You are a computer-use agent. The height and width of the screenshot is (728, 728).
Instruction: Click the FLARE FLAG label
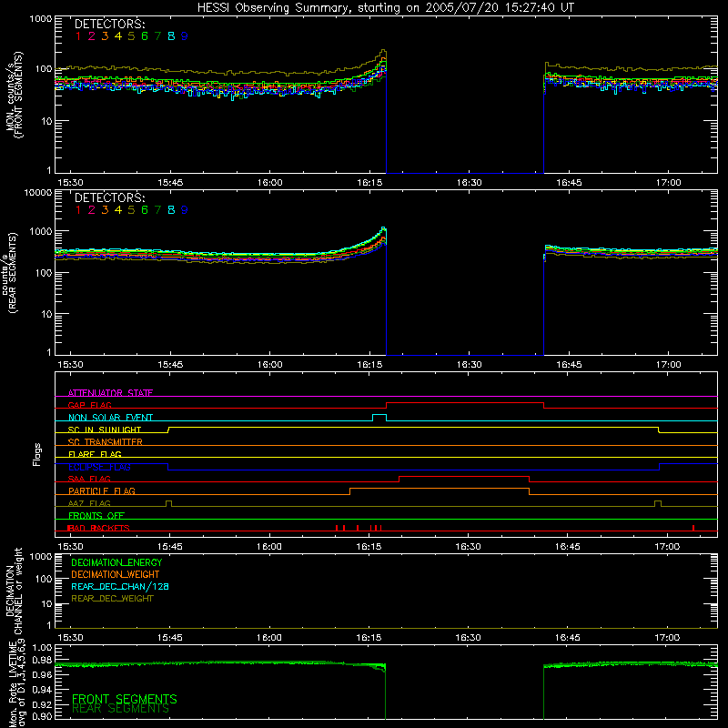(x=95, y=454)
